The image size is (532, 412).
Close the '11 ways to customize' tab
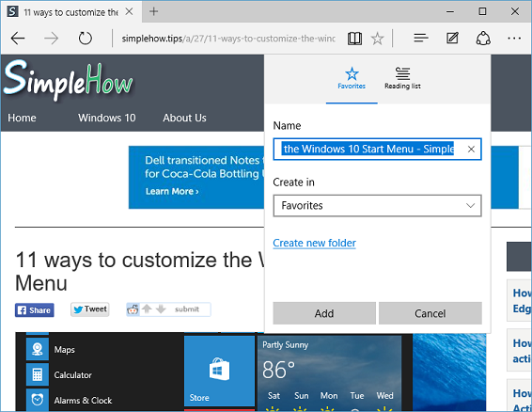click(129, 11)
